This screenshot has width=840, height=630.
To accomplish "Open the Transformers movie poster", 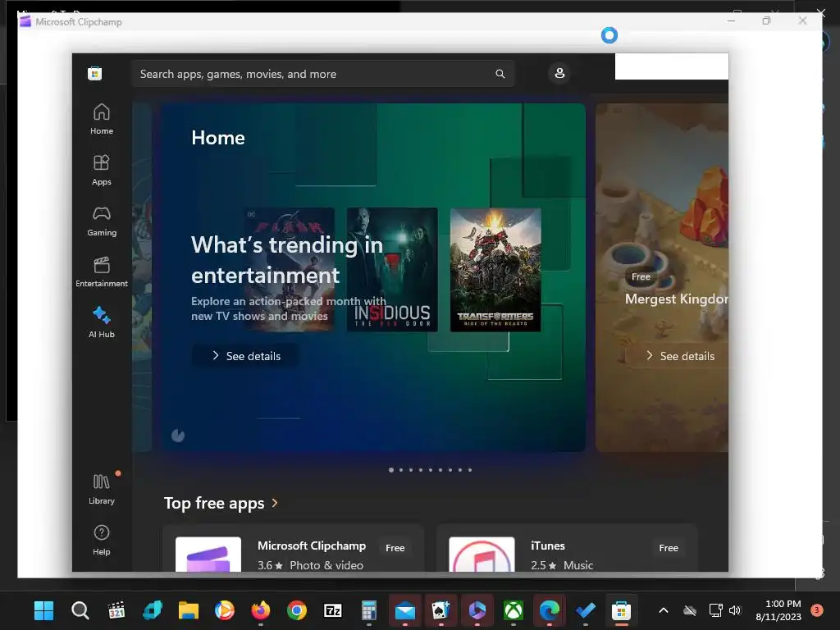I will tap(495, 269).
